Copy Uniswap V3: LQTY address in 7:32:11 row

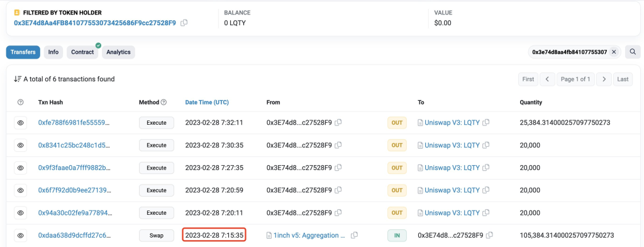click(486, 123)
